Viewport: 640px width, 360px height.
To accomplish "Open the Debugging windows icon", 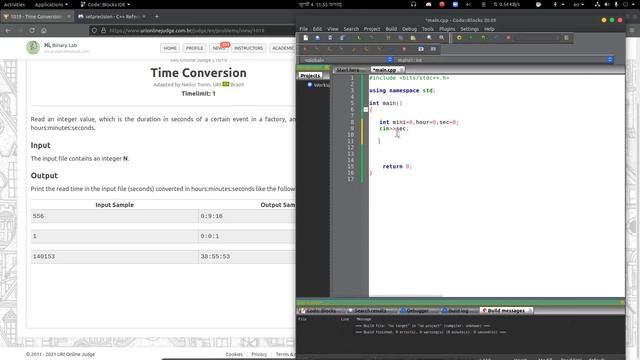I will click(421, 49).
